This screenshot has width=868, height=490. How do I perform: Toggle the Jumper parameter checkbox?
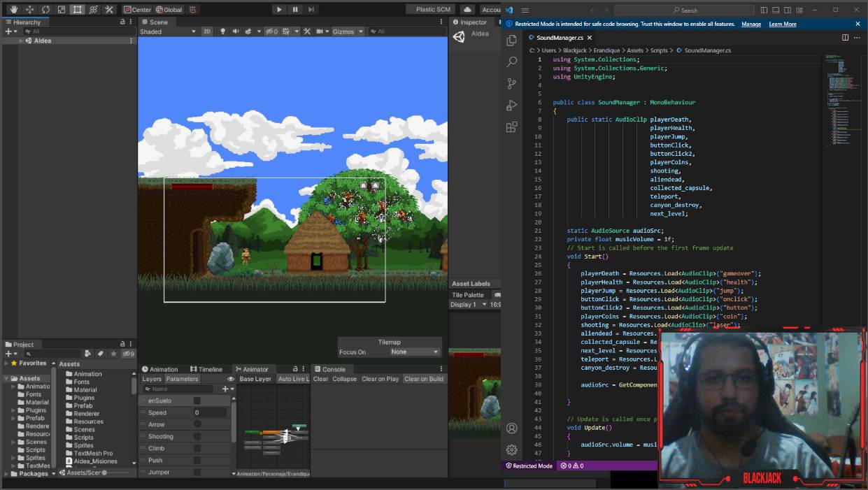(x=197, y=472)
